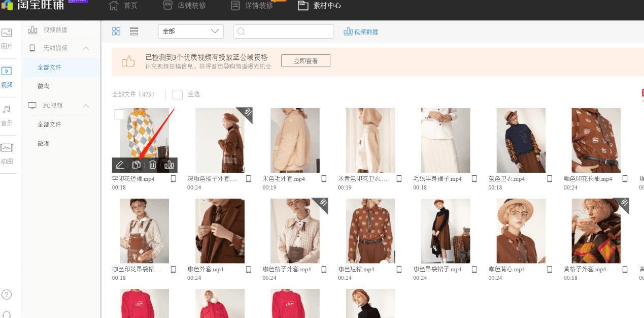Click phone icon beside 黄格子外套.mp4

[625, 269]
